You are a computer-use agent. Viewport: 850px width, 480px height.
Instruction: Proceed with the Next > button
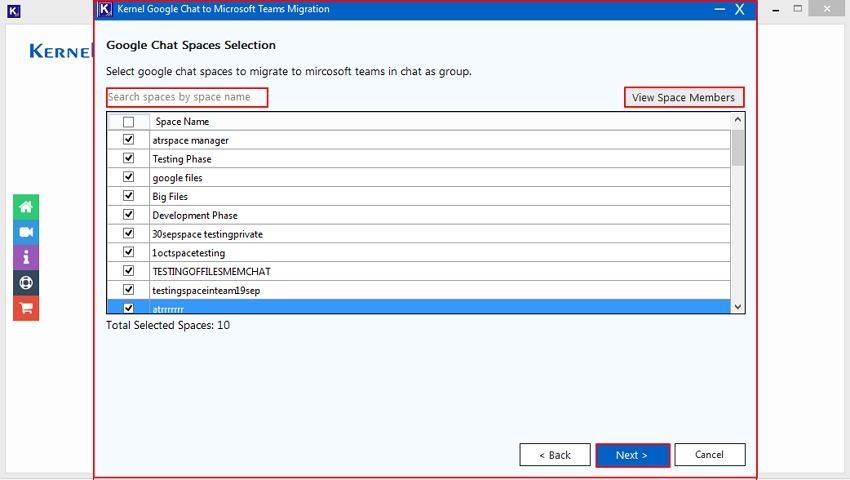pyautogui.click(x=632, y=455)
